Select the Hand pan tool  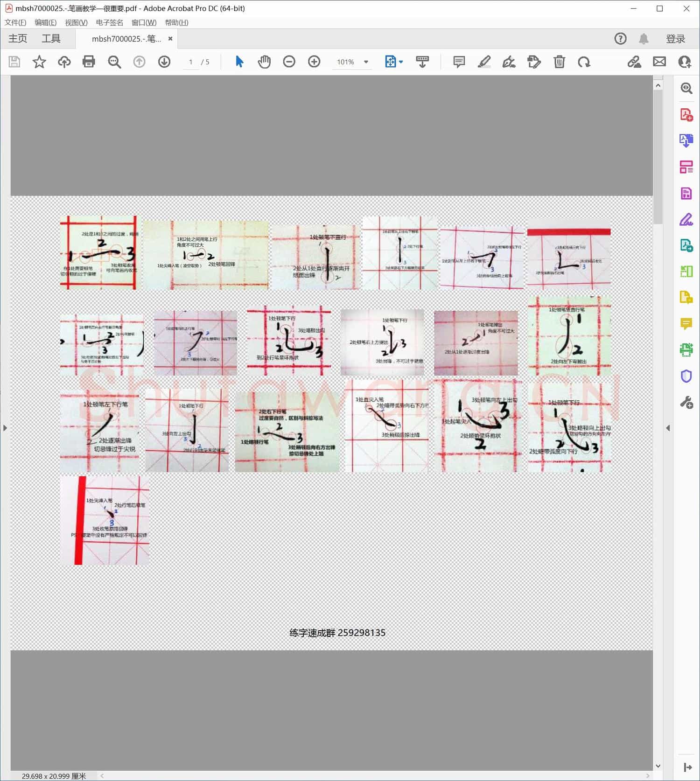click(264, 62)
